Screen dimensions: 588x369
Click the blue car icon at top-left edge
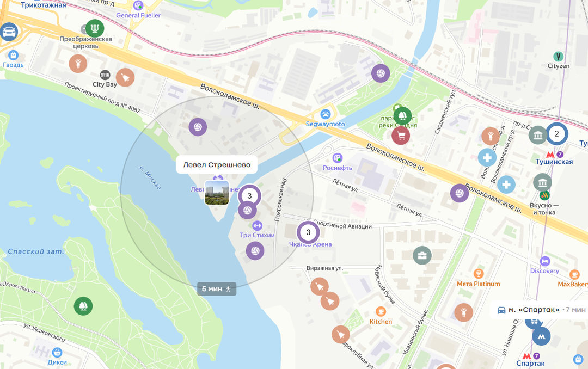pos(9,32)
